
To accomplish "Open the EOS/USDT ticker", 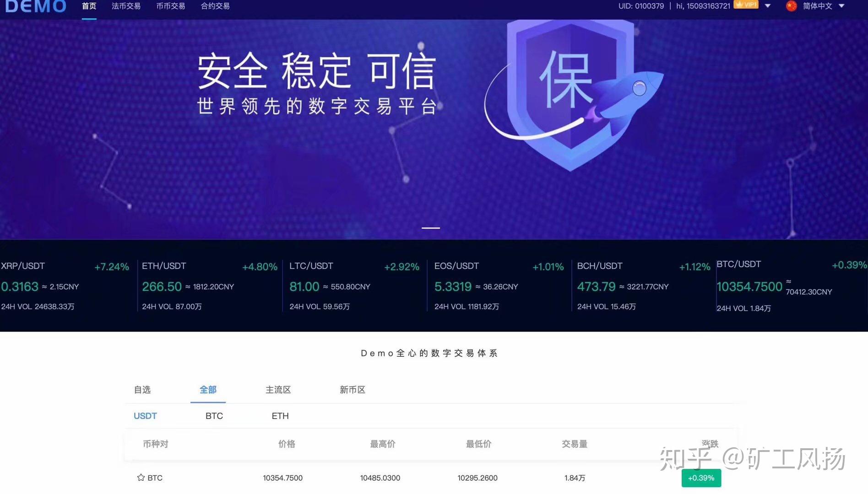I will (499, 286).
